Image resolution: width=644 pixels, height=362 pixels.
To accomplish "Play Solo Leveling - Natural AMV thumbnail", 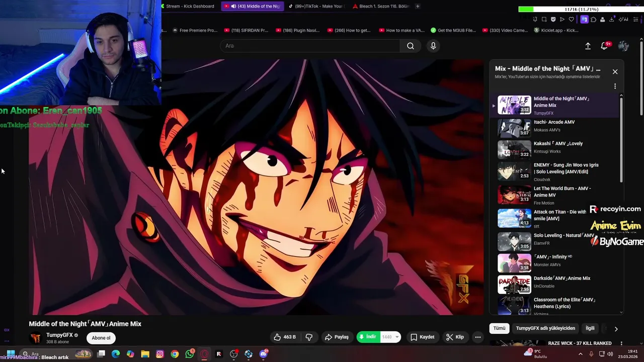I will point(514,241).
